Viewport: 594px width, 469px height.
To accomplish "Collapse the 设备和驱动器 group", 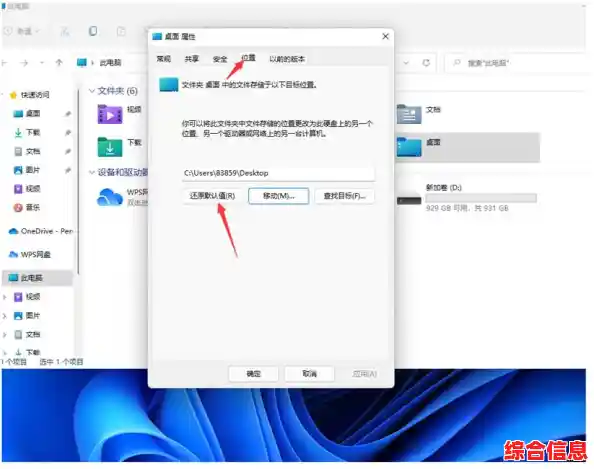I will pyautogui.click(x=91, y=172).
